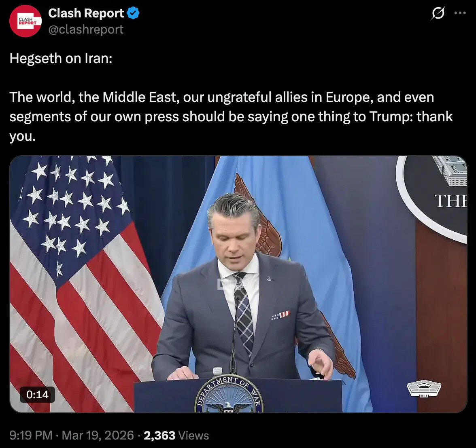The width and height of the screenshot is (476, 448).
Task: Click the podium microphone in the video
Action: [x=234, y=334]
